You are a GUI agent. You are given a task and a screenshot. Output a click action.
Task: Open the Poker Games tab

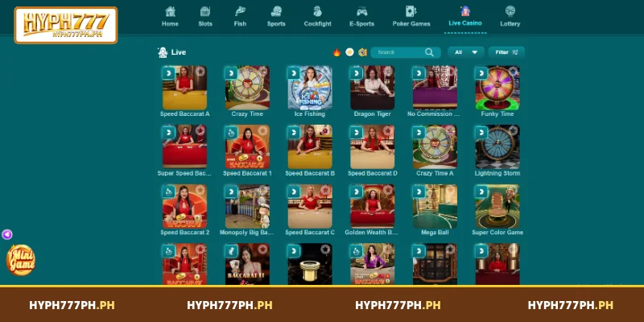[411, 16]
